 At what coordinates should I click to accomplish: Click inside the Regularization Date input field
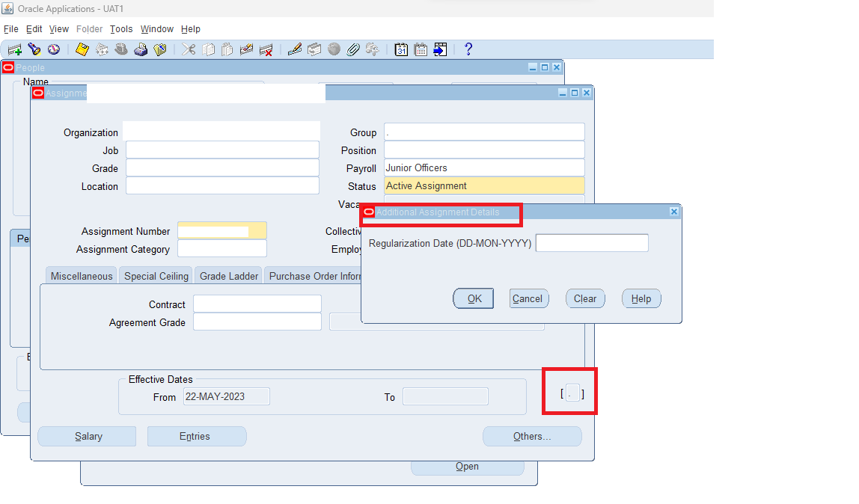point(591,242)
